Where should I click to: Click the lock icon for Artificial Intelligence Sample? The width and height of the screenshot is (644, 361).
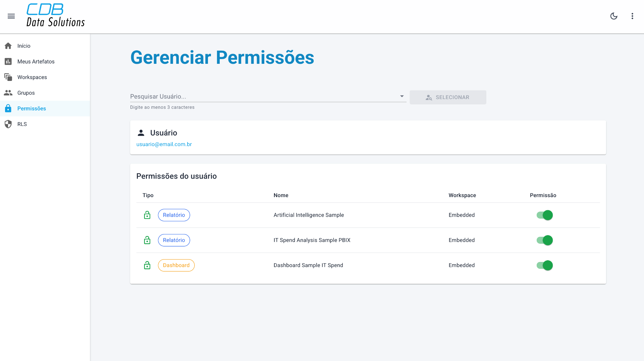(x=147, y=215)
